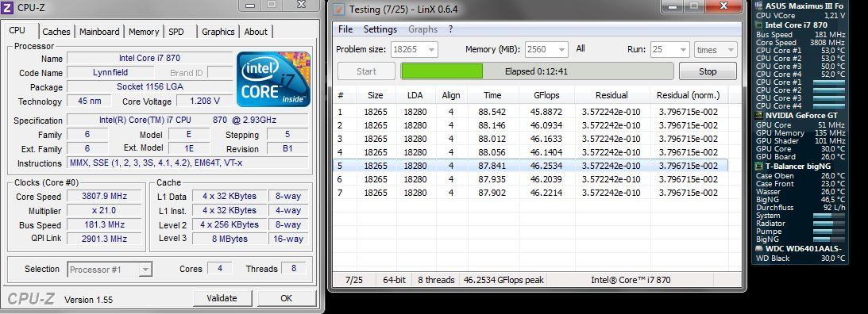Open the ? help menu in LinX

pyautogui.click(x=450, y=29)
